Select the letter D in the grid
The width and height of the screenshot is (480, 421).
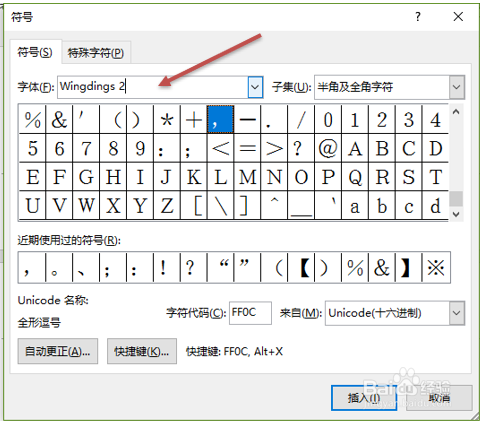[435, 148]
